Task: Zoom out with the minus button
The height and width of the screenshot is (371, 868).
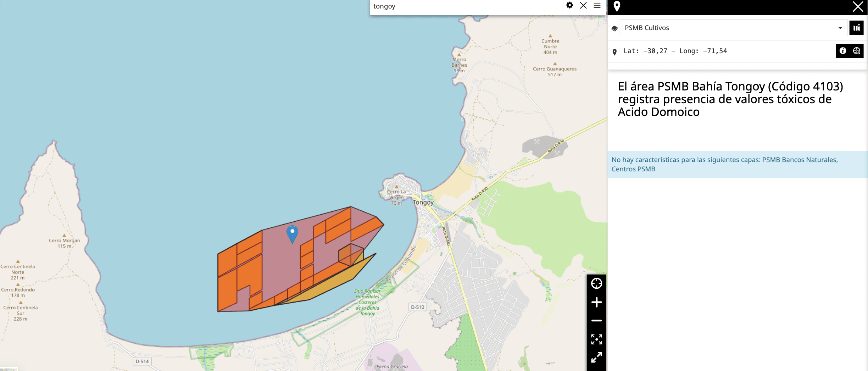Action: (x=596, y=321)
